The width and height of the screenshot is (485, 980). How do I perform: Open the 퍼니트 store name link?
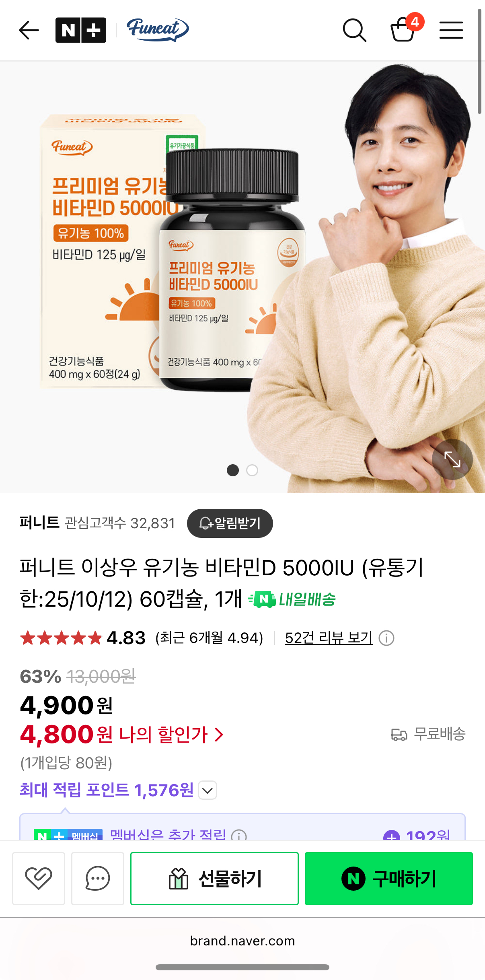tap(39, 523)
